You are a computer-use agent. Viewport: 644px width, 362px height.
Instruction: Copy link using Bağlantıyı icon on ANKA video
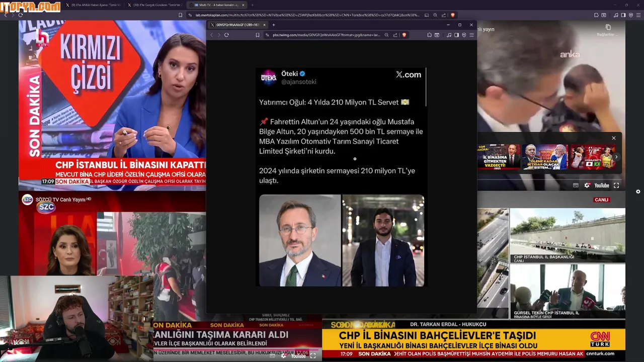[x=608, y=30]
